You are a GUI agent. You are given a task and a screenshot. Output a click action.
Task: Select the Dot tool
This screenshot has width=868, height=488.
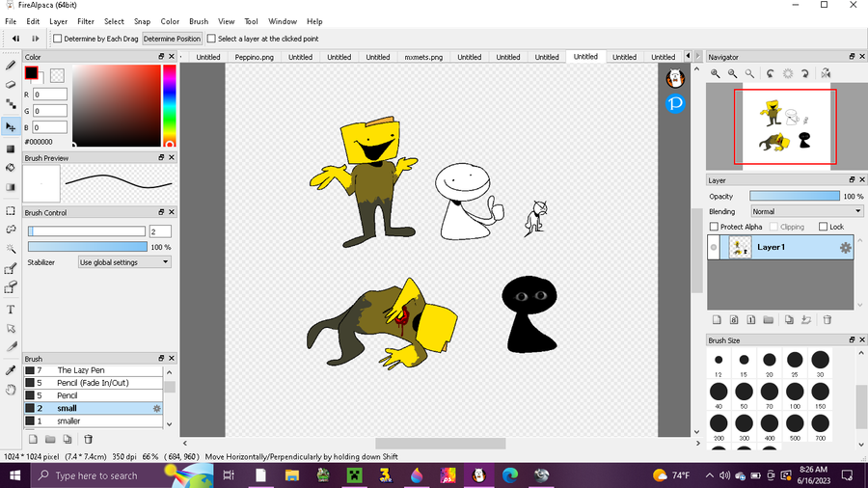pyautogui.click(x=11, y=104)
